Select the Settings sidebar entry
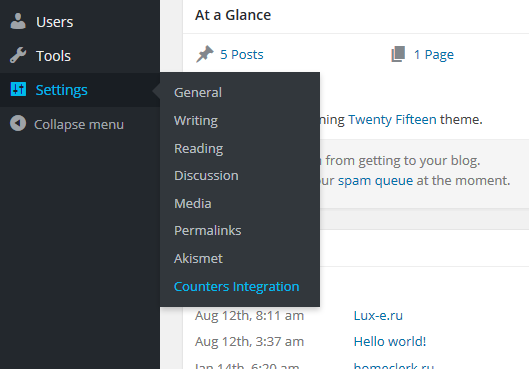Screen dimensions: 529x369 click(80, 90)
